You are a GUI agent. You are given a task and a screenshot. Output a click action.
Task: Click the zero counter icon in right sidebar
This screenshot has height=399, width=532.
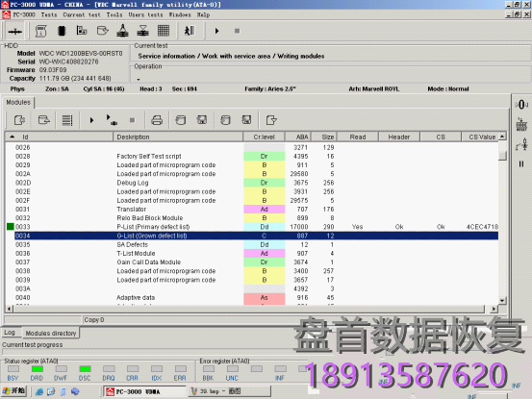click(x=521, y=105)
